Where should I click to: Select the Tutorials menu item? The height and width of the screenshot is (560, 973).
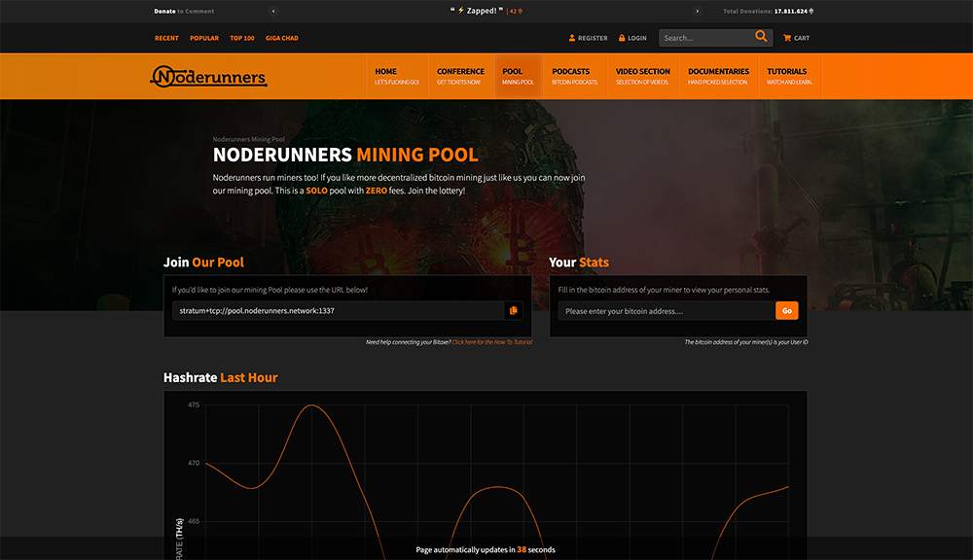click(x=786, y=76)
